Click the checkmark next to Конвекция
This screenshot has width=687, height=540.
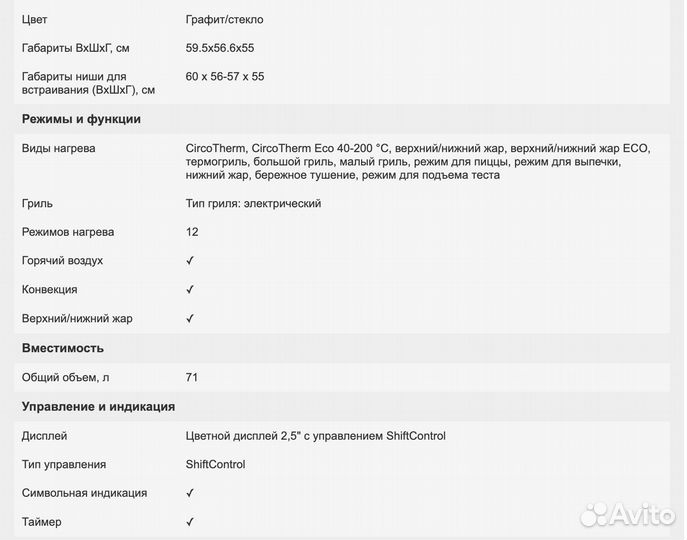[x=190, y=290]
